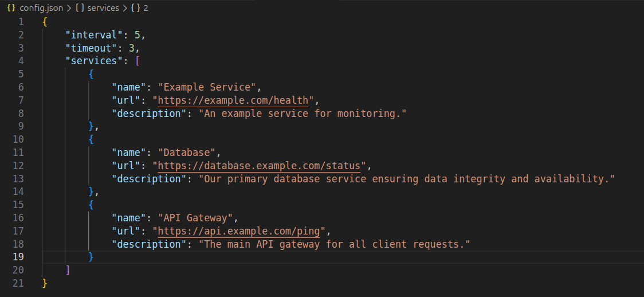Click the closing square bracket of services

[68, 270]
